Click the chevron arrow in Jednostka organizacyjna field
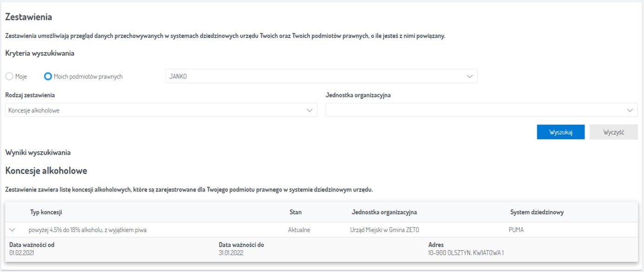 click(630, 110)
